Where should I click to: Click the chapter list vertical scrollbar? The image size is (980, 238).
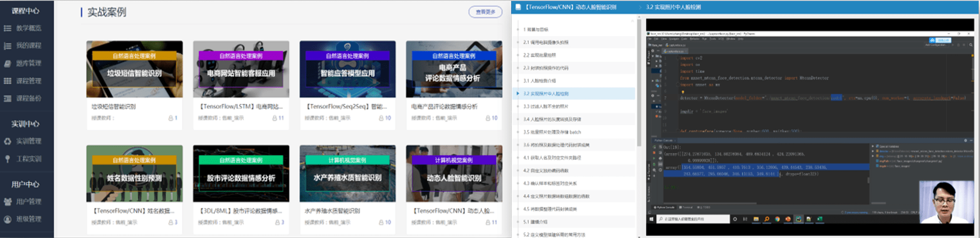coord(639,82)
